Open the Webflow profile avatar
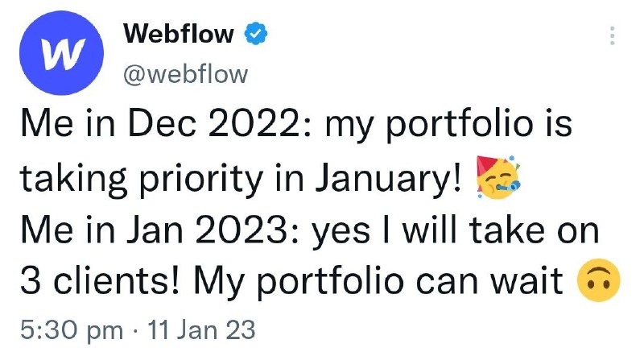 (x=62, y=52)
